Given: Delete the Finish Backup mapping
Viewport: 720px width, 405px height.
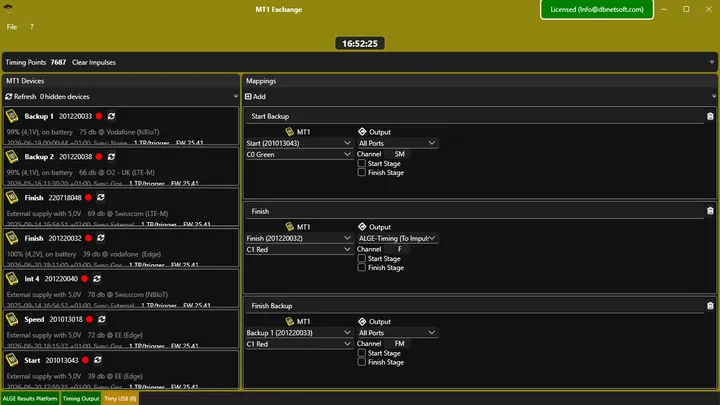Looking at the screenshot, I should tap(710, 305).
